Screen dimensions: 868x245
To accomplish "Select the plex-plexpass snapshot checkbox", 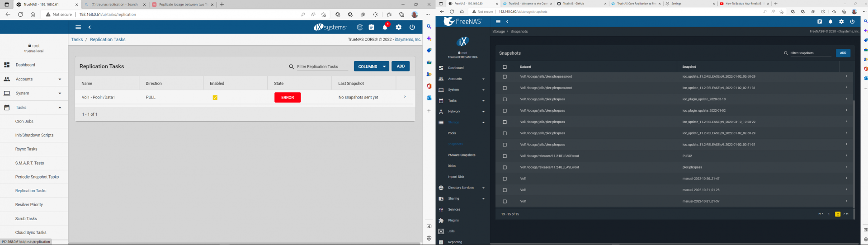I will pos(505,167).
